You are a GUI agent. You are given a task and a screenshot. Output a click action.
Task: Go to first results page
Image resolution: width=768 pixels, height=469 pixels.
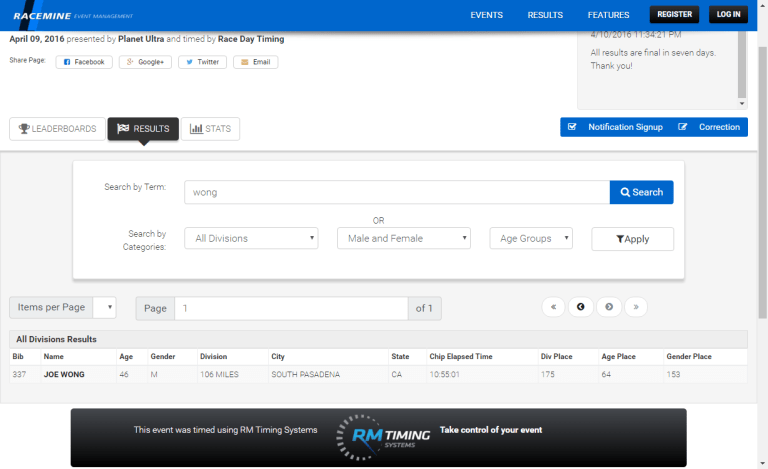point(553,307)
